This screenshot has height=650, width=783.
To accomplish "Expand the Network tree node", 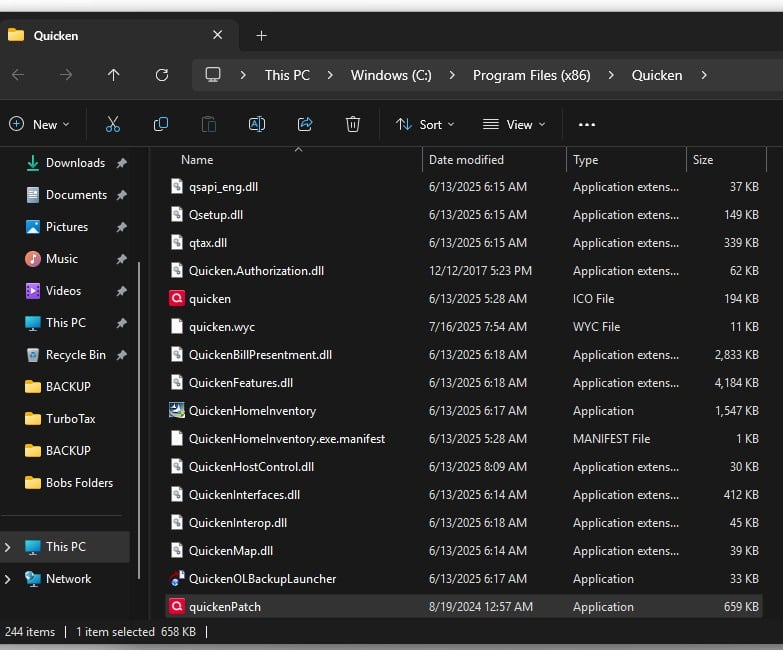I will [9, 579].
